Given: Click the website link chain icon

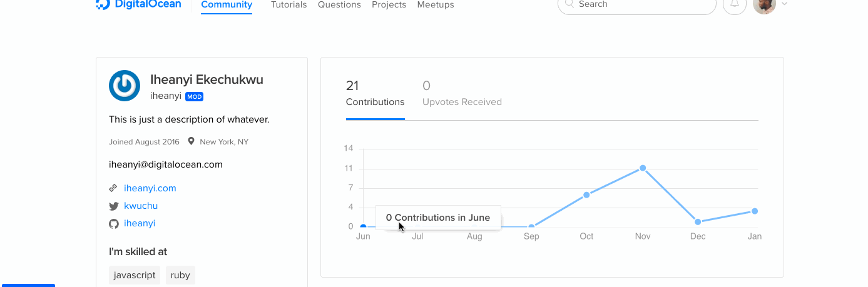Looking at the screenshot, I should tap(113, 188).
